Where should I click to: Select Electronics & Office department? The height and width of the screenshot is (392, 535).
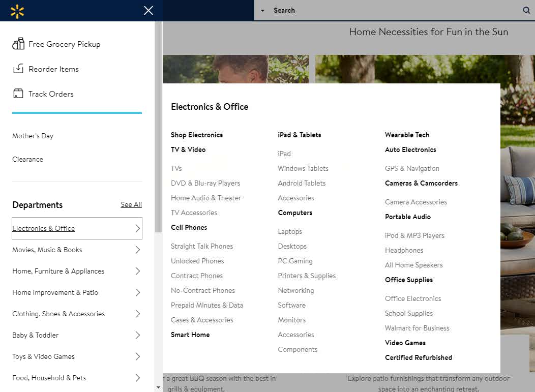point(44,228)
